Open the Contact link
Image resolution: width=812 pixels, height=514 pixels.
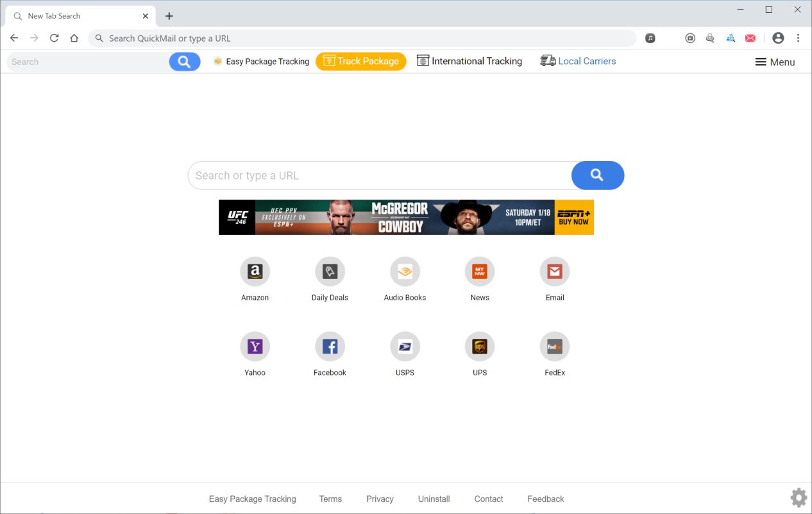[489, 499]
